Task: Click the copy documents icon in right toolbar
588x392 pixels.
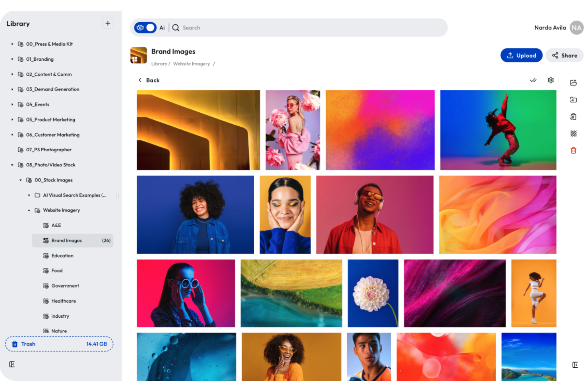Action: pos(573,117)
